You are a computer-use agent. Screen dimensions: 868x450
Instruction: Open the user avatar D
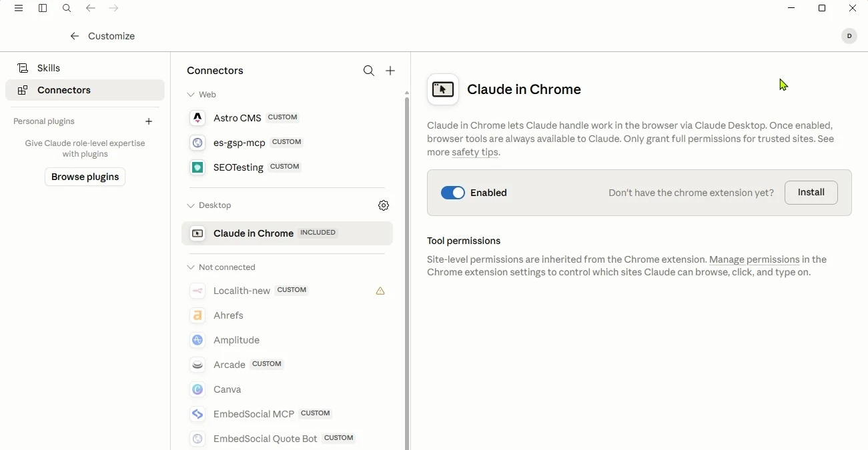tap(849, 37)
